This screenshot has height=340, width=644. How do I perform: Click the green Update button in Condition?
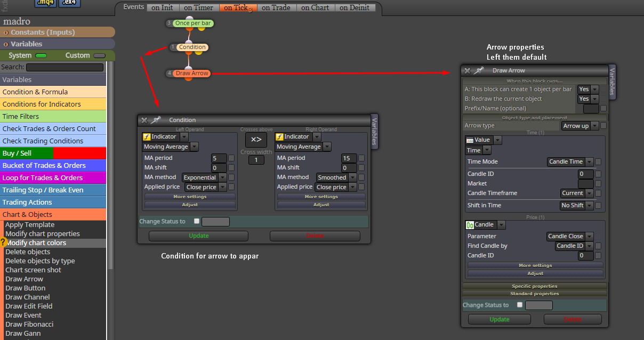pos(198,236)
